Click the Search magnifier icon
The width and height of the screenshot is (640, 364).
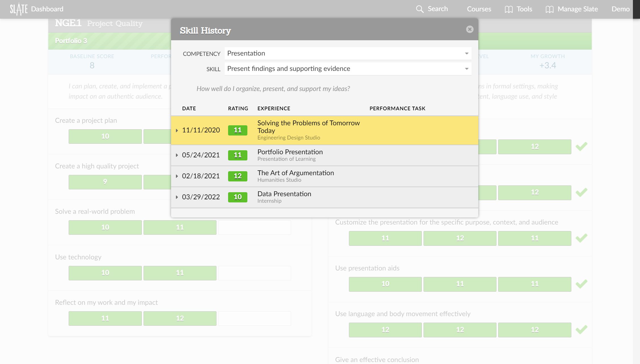419,9
